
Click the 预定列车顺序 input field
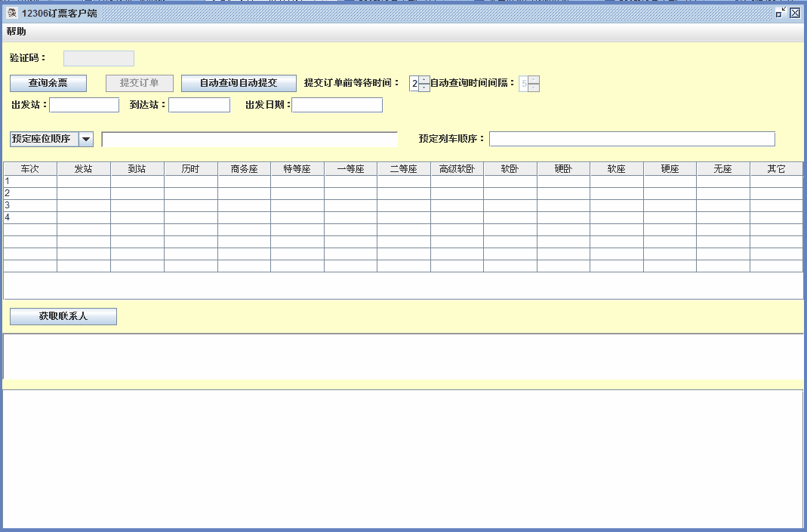click(632, 139)
